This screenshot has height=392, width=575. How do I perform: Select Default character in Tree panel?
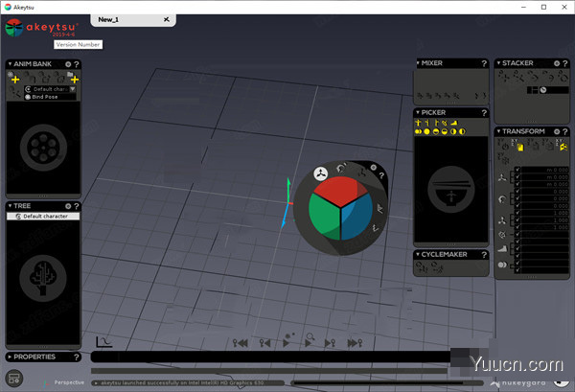pyautogui.click(x=45, y=217)
